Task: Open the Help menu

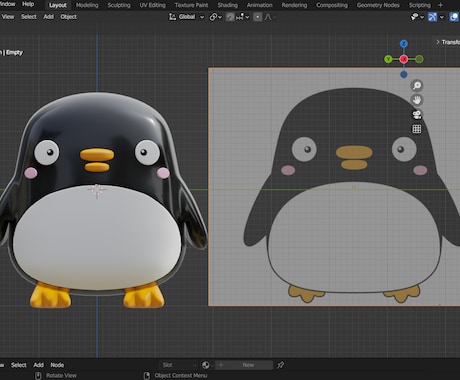Action: click(28, 4)
